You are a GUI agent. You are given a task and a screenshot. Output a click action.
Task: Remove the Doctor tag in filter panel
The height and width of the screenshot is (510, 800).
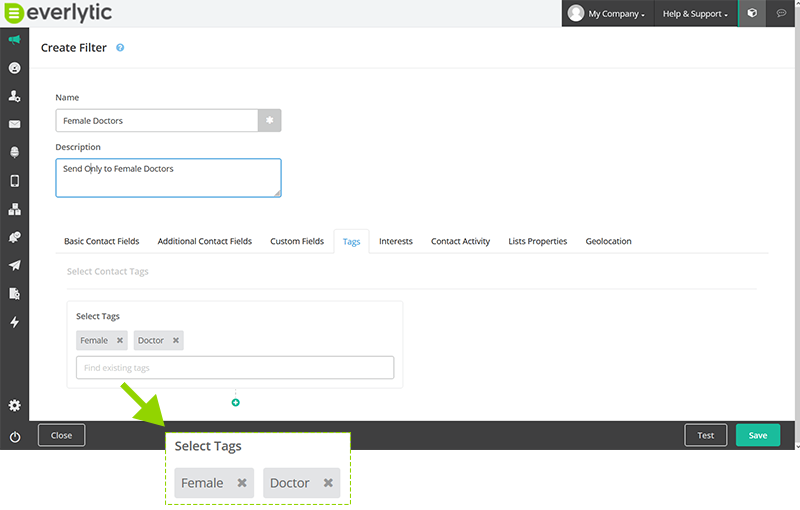[176, 340]
